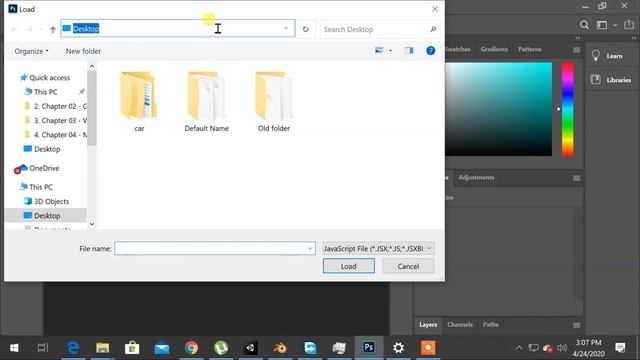Viewport: 640px width, 360px height.
Task: Go up one folder level in Load dialog
Action: pyautogui.click(x=53, y=29)
